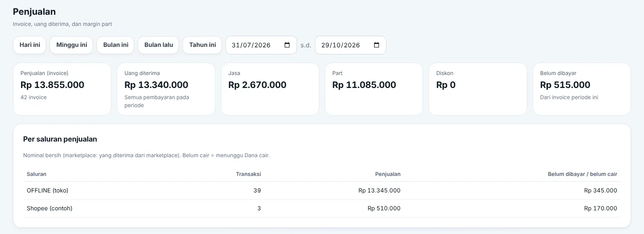Open calendar picker on end date 29/10/2026
Viewport: 644px width, 234px height.
click(x=377, y=45)
